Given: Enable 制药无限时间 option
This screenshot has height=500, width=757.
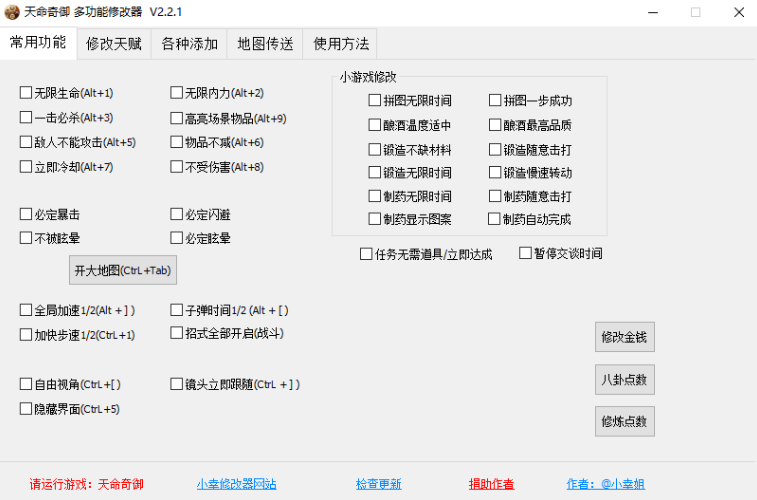Looking at the screenshot, I should 374,196.
